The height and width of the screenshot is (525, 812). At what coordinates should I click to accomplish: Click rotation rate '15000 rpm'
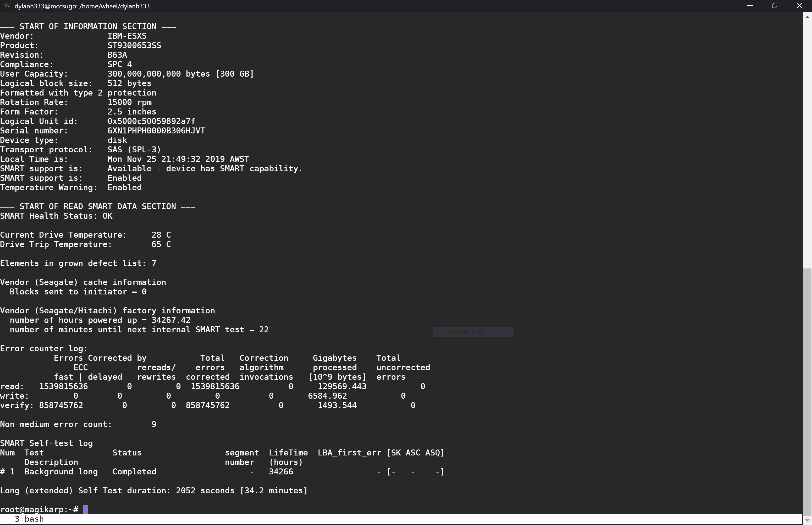130,102
